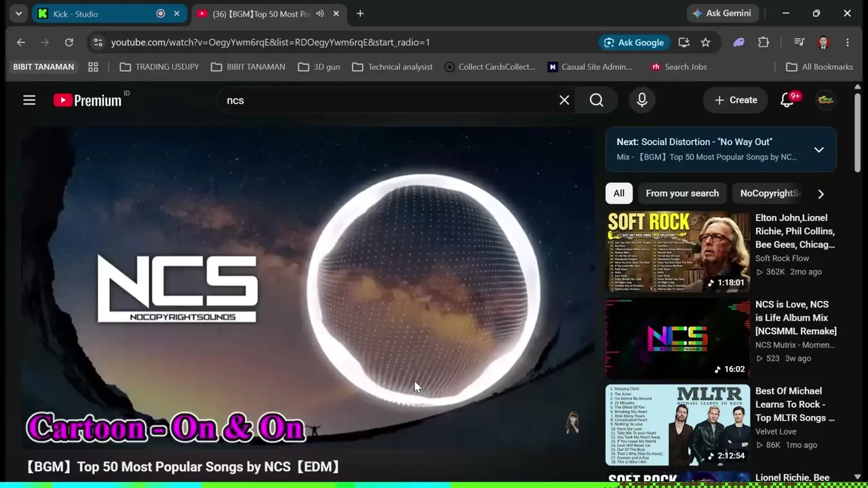Close the Kick - Studio tab

tap(177, 14)
